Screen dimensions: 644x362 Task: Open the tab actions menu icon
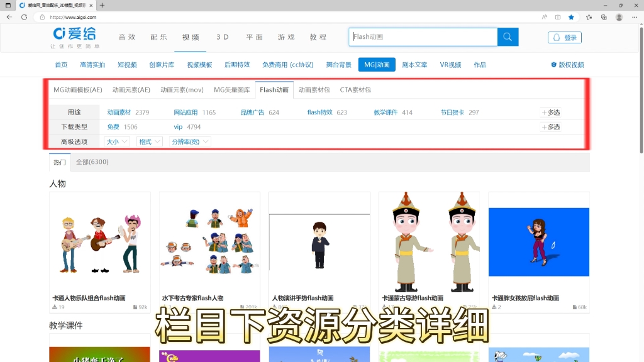8,5
